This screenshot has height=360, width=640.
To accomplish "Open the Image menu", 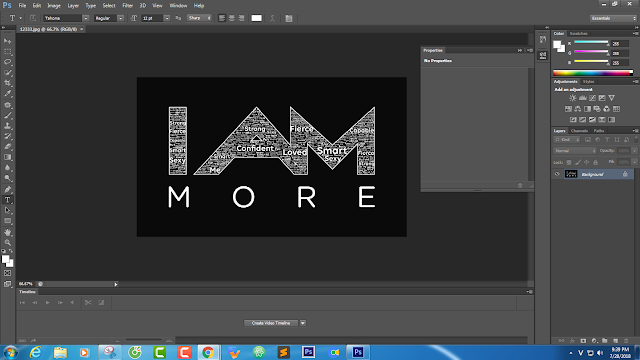I will pos(54,6).
